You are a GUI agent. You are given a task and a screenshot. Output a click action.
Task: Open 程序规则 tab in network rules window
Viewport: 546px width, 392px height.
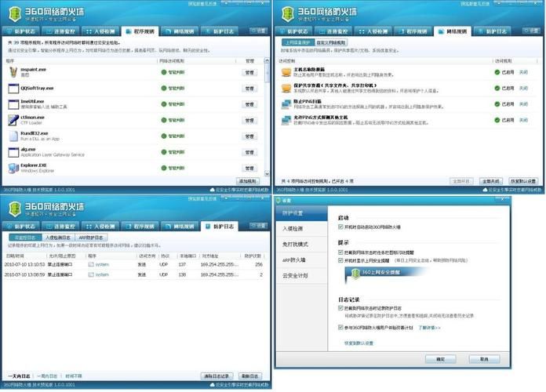coord(413,31)
